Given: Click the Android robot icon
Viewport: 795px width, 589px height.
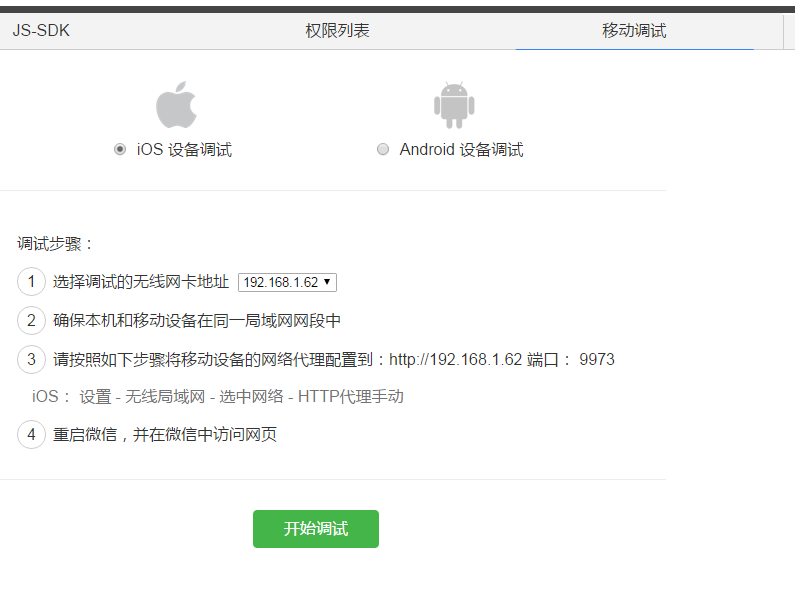Looking at the screenshot, I should pos(454,105).
